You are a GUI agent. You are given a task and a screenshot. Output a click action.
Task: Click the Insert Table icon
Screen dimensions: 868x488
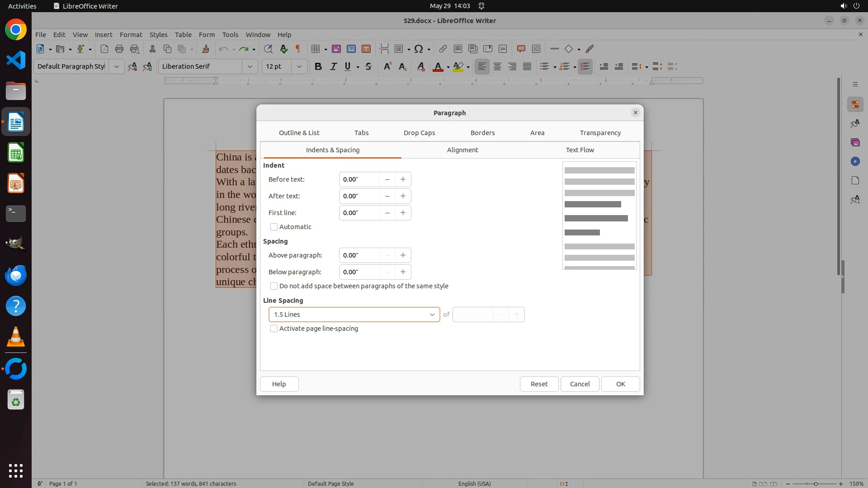(316, 49)
